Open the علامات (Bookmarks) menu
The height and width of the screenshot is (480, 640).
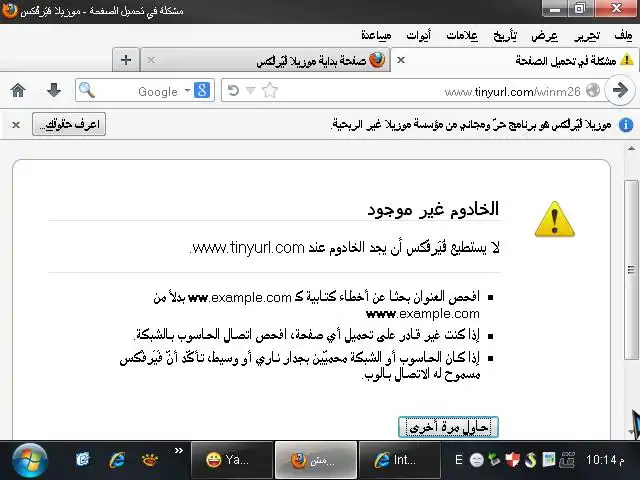coord(462,36)
